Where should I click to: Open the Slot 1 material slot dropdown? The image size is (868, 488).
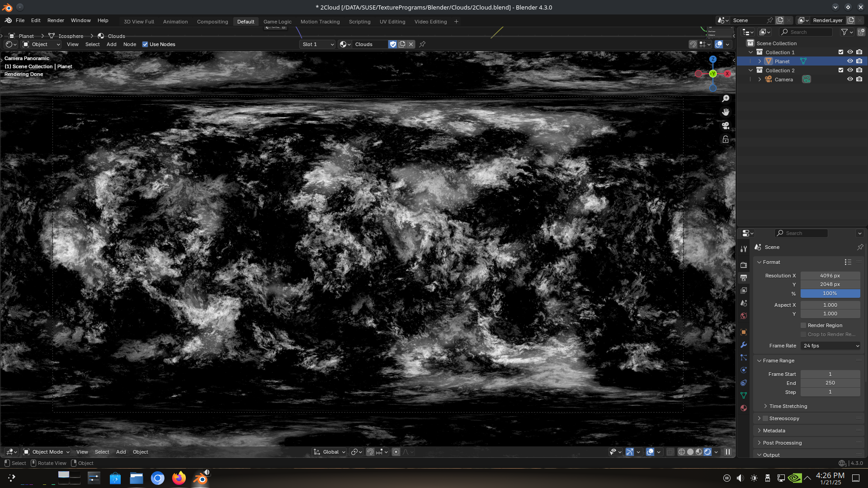317,44
